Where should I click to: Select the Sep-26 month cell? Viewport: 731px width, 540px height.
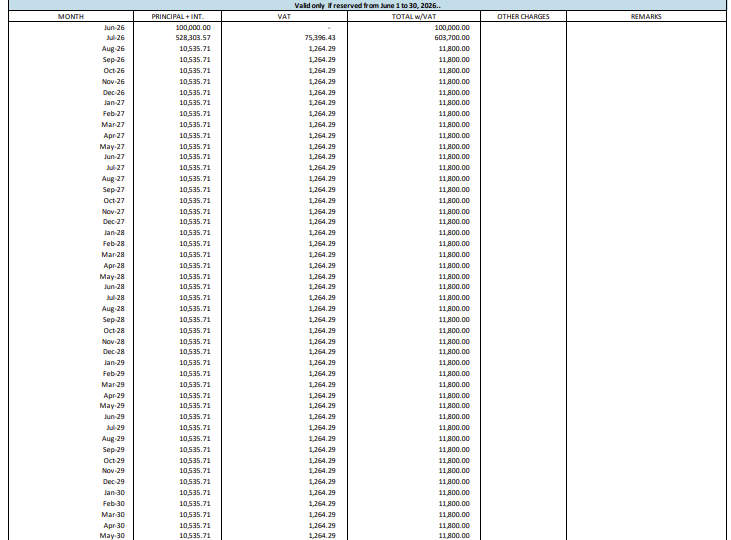(x=114, y=60)
